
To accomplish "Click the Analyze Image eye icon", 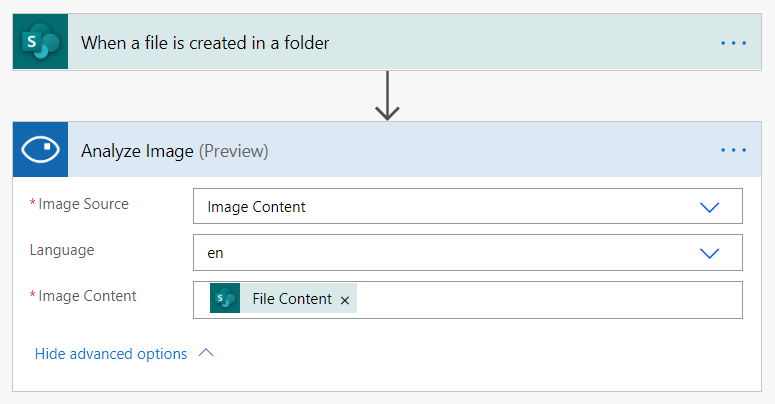I will coord(40,150).
